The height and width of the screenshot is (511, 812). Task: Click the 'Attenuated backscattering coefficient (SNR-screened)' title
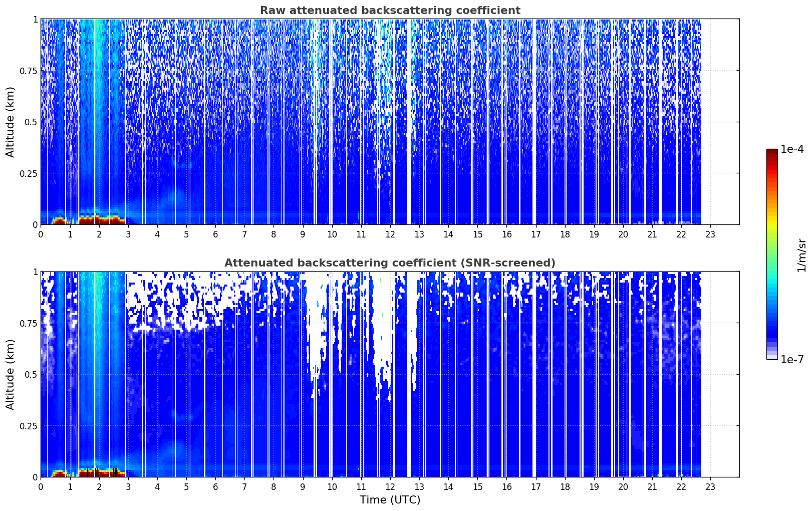[390, 263]
